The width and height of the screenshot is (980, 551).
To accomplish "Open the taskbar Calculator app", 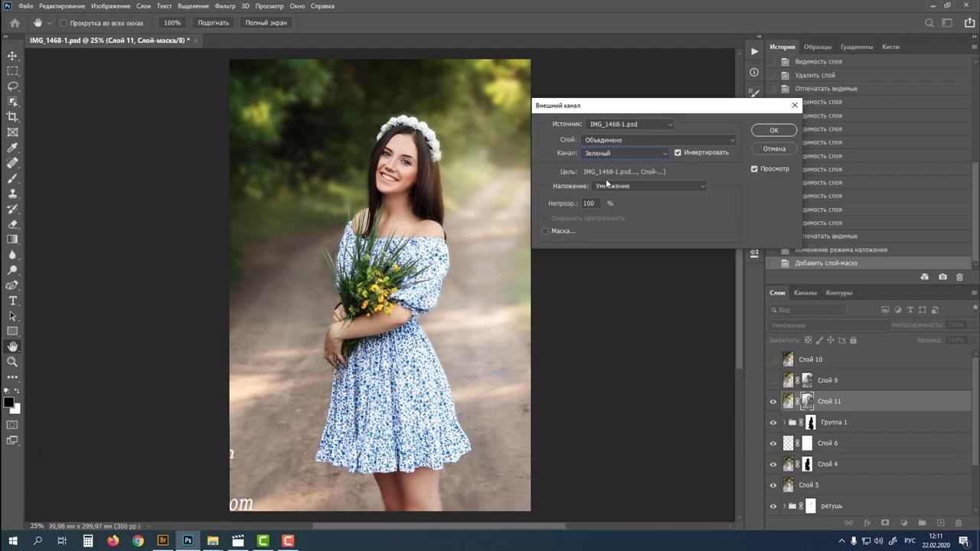I will pyautogui.click(x=87, y=541).
